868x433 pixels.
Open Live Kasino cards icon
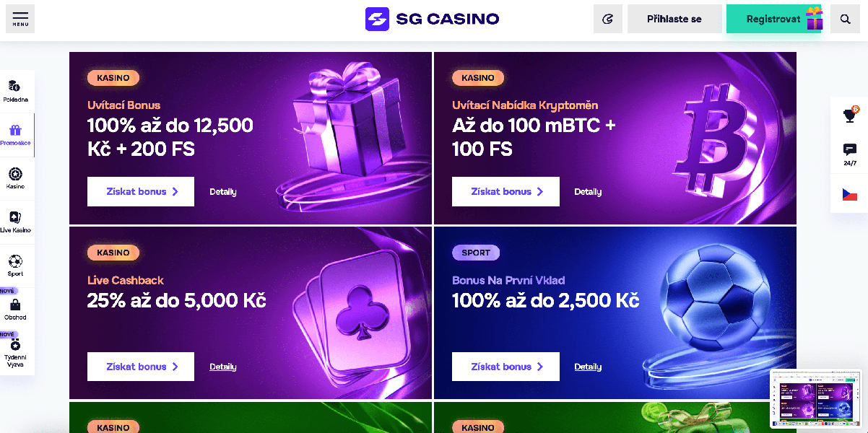15,222
